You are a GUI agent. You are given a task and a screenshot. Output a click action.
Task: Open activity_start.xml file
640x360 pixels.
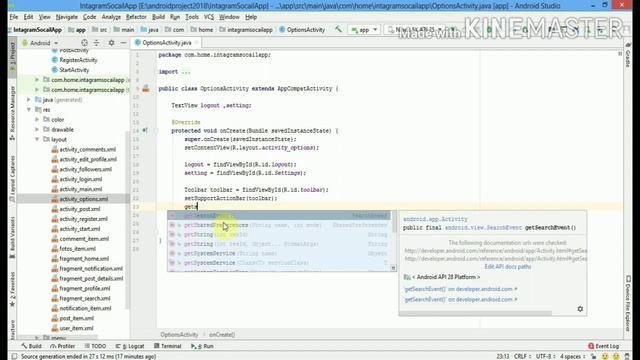(80, 229)
